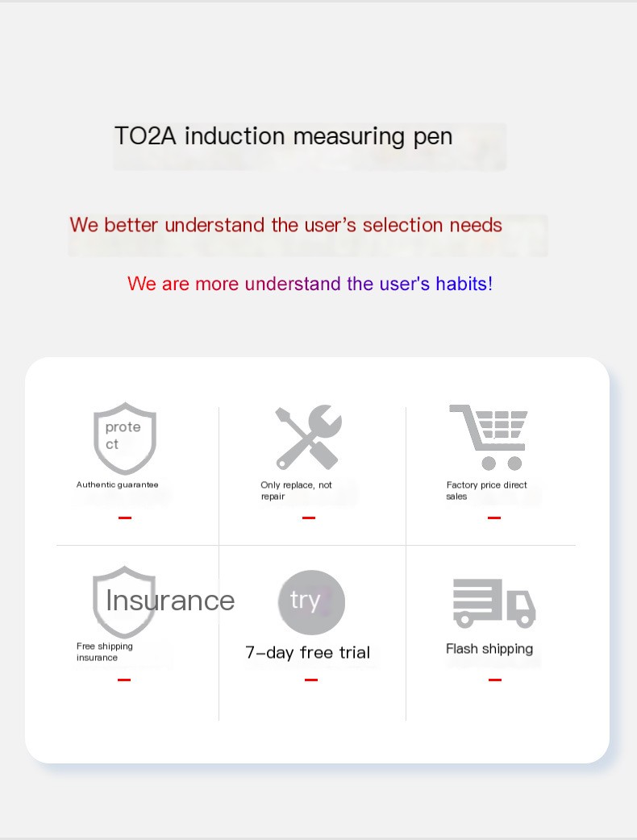Click the TO2A induction measuring pen title

[x=283, y=136]
